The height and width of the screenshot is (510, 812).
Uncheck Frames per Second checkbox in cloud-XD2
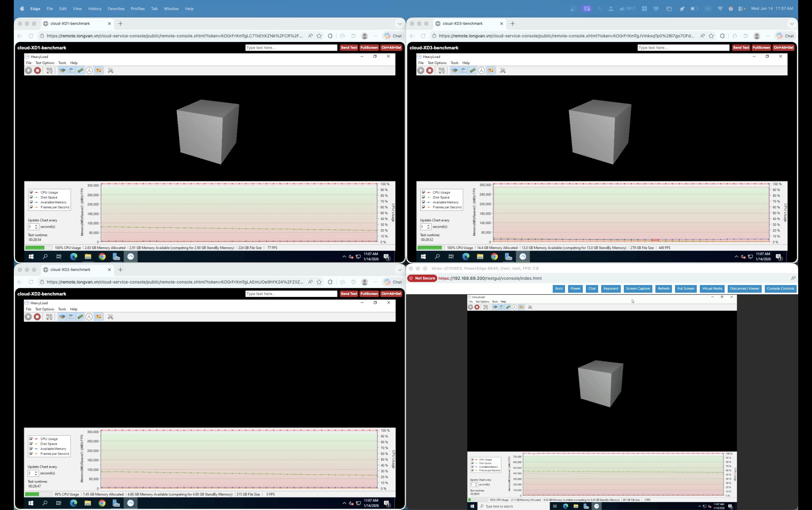(x=31, y=454)
